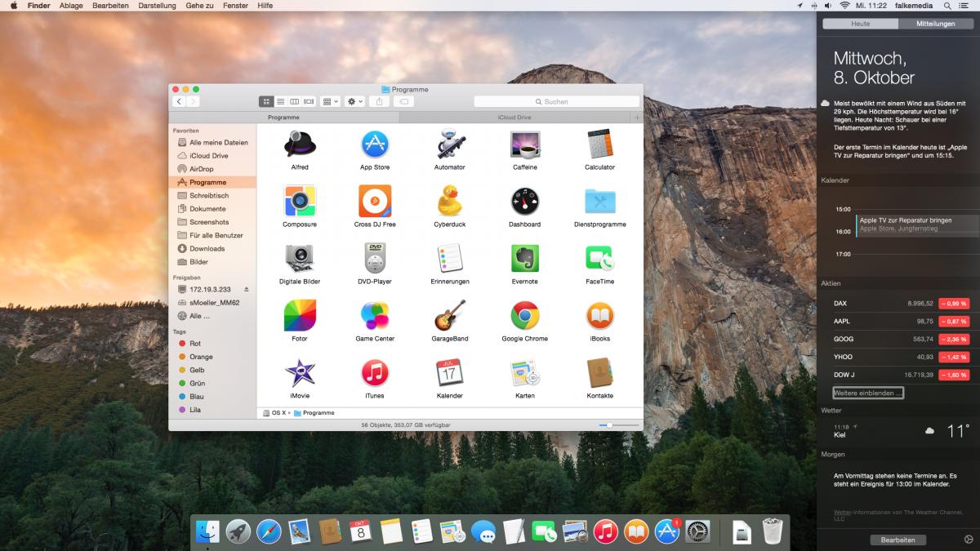
Task: Switch Finder to Cover Flow view
Action: pyautogui.click(x=309, y=101)
